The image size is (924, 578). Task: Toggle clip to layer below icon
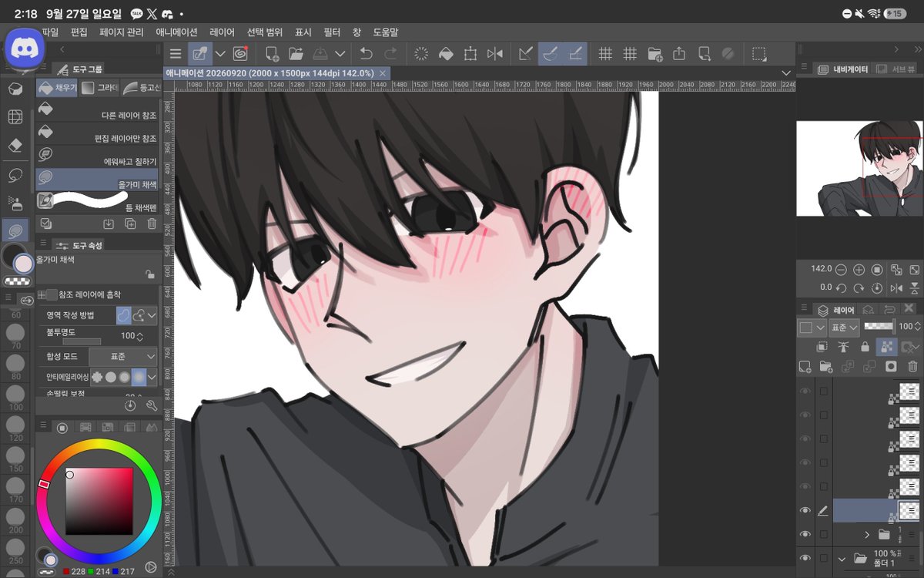(822, 347)
